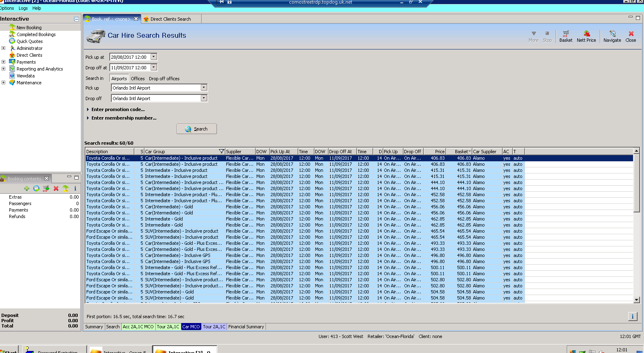Open the Navigate compass icon

click(612, 34)
